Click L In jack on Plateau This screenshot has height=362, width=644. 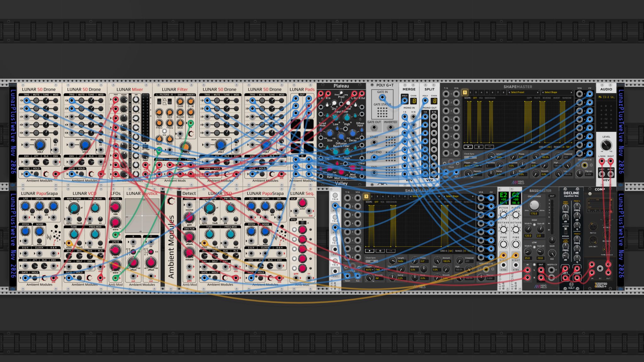320,93
